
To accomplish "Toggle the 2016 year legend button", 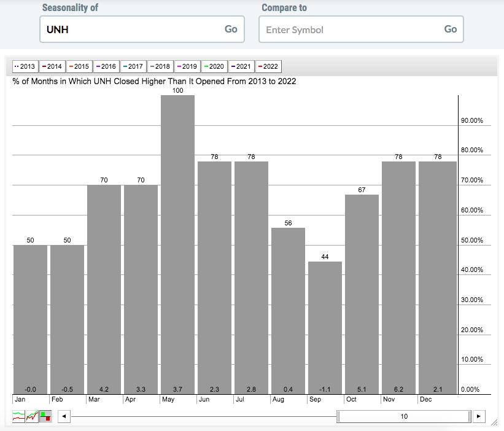I will 106,66.
